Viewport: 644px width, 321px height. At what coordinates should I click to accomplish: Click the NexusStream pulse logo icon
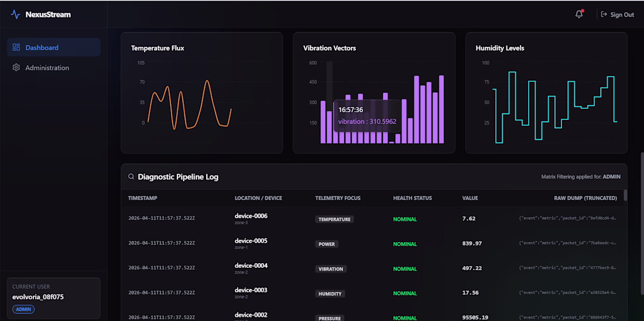point(15,15)
